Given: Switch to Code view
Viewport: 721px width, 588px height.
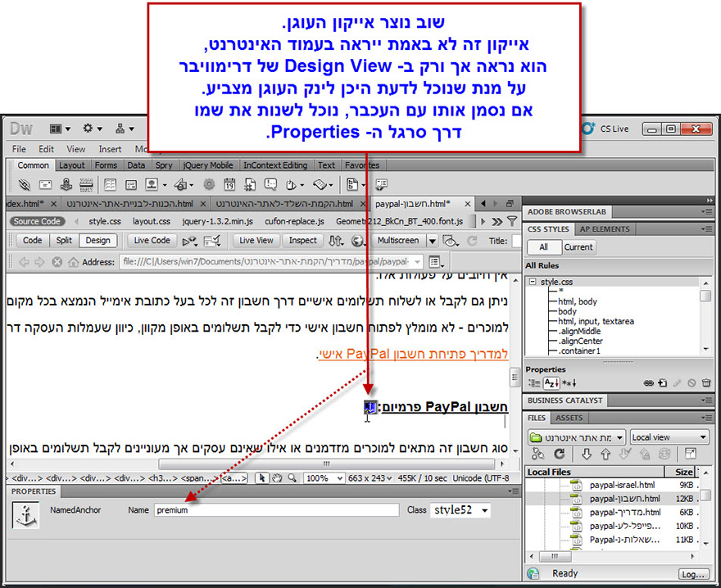Looking at the screenshot, I should [x=32, y=241].
